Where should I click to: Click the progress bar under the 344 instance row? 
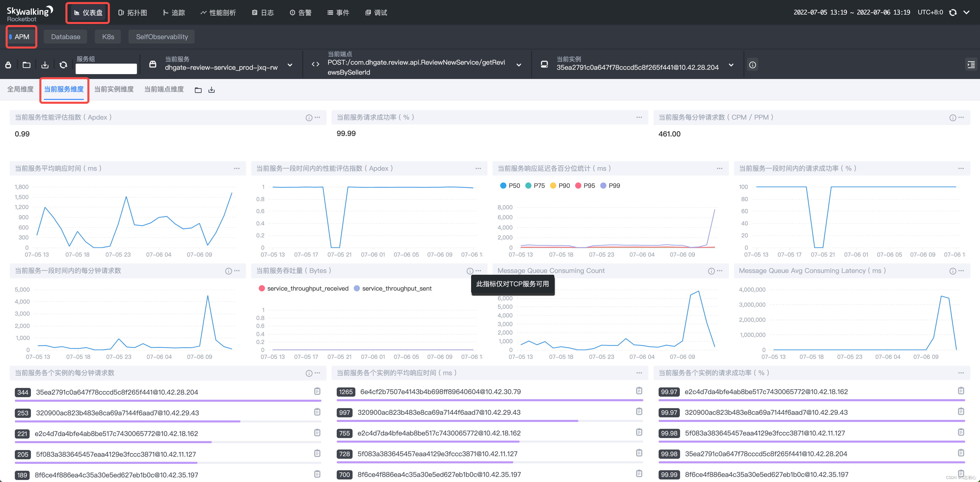[x=168, y=400]
